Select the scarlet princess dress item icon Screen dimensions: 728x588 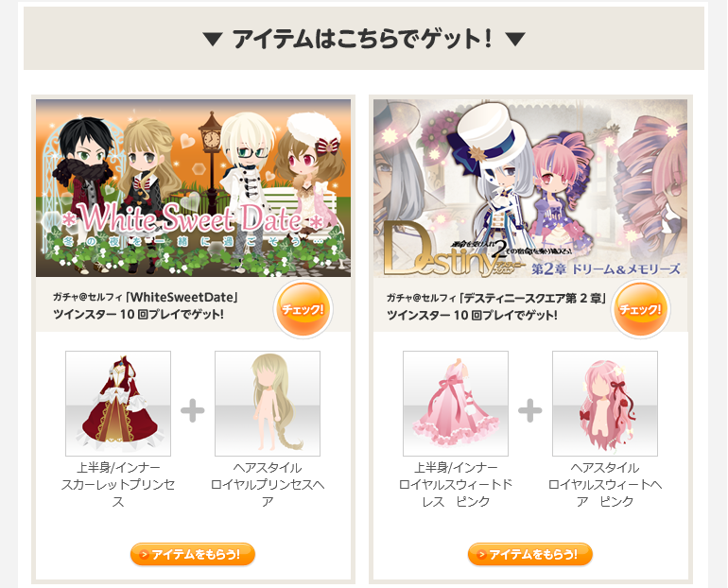pos(118,404)
